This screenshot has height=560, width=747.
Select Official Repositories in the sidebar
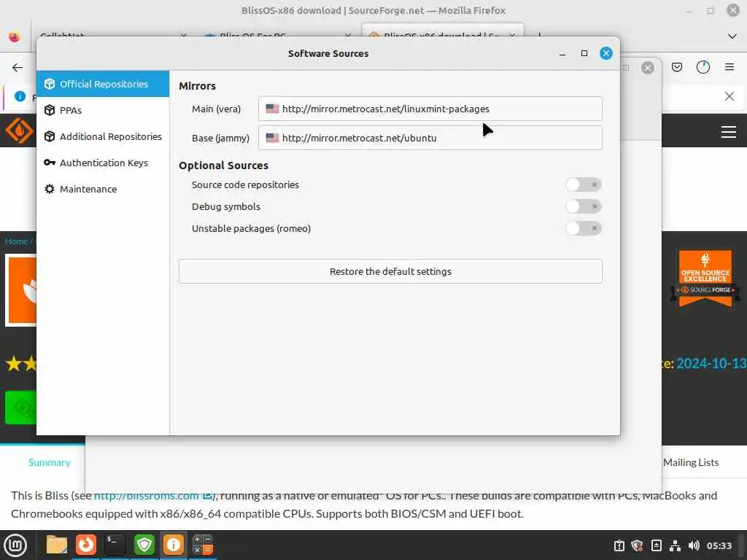[102, 84]
